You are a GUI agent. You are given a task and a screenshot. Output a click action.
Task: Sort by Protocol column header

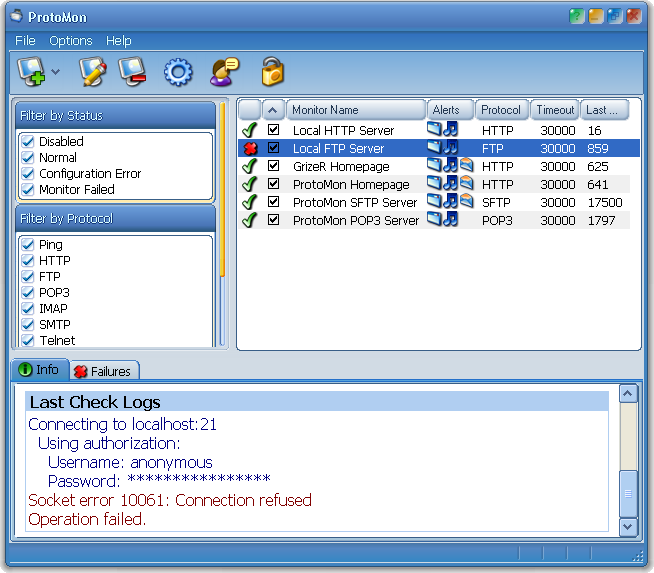tap(502, 110)
